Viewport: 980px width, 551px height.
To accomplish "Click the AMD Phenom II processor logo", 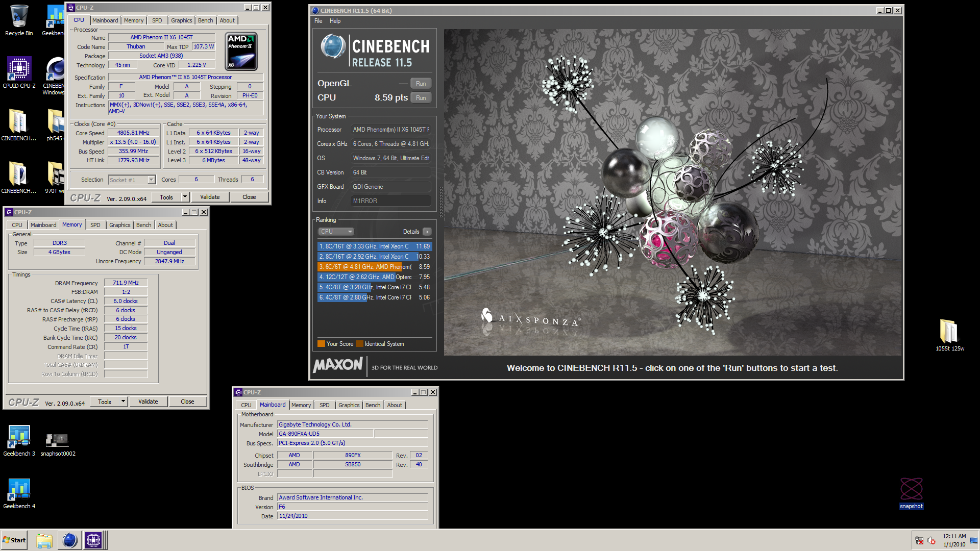I will coord(241,52).
